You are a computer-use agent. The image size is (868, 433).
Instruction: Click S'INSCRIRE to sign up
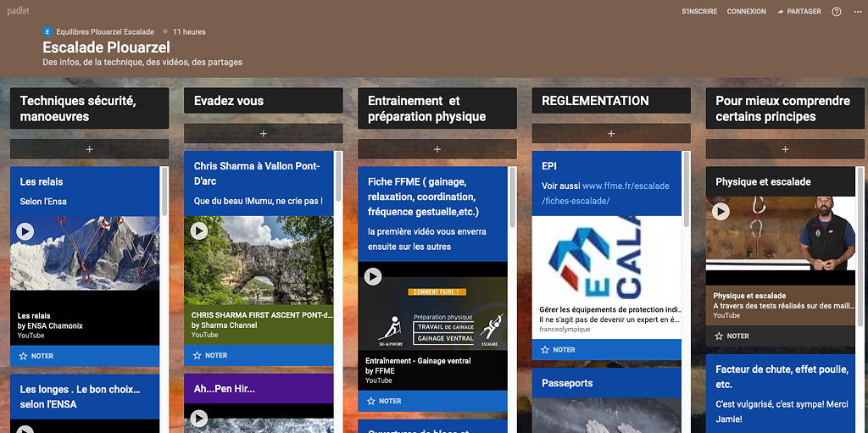coord(699,12)
